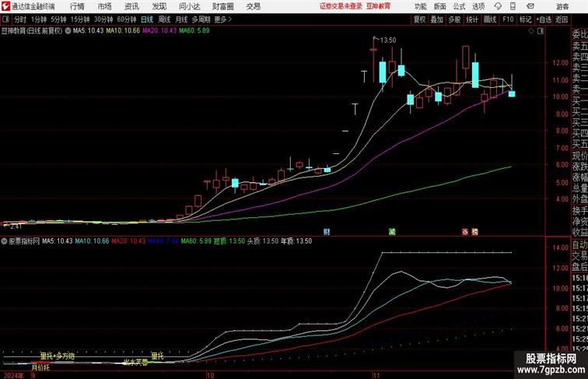This screenshot has width=588, height=379.
Task: Click the 游客 guest account label
Action: pyautogui.click(x=562, y=6)
